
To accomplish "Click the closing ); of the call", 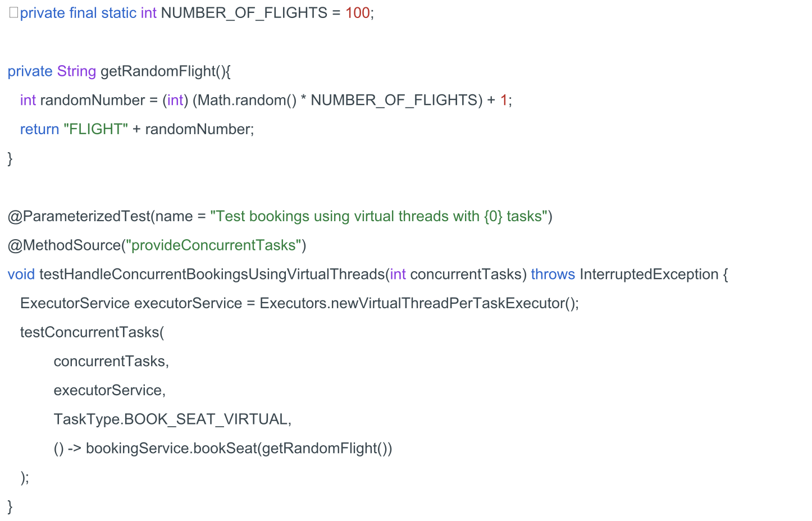I will click(25, 477).
